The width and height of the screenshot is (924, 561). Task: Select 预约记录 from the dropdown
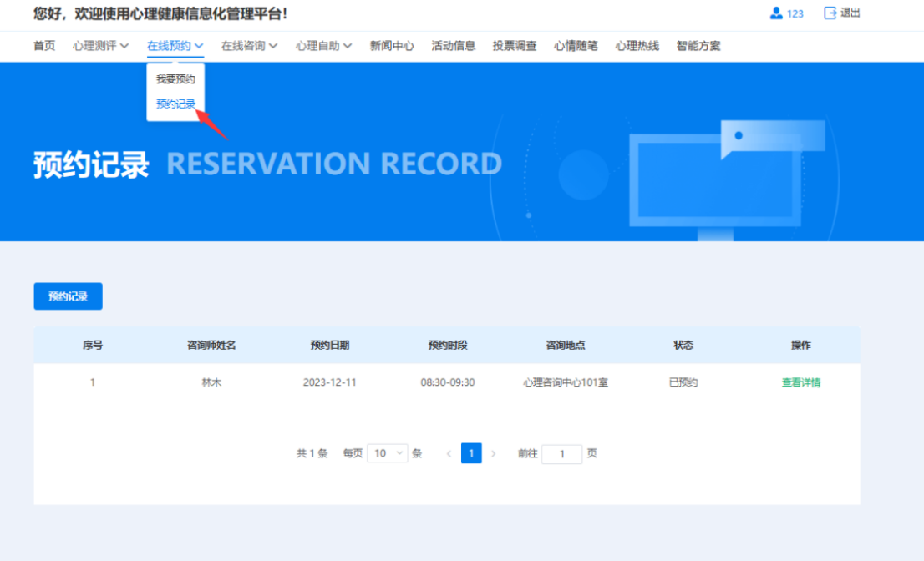click(x=175, y=104)
